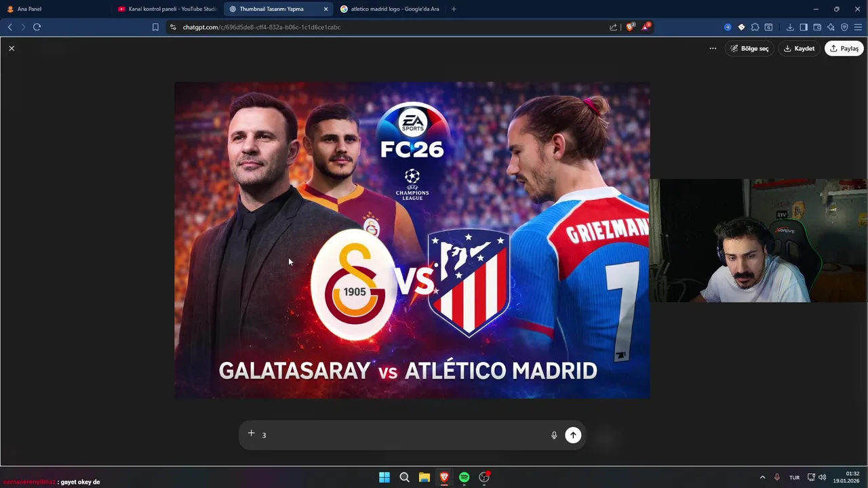
Task: Open the Extensions puzzle-piece menu
Action: 755,27
